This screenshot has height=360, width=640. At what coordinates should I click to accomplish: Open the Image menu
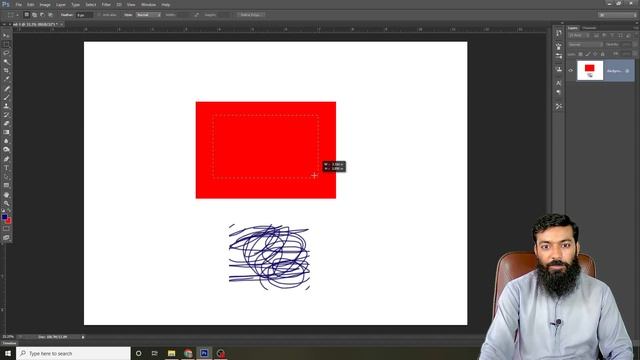tap(45, 4)
